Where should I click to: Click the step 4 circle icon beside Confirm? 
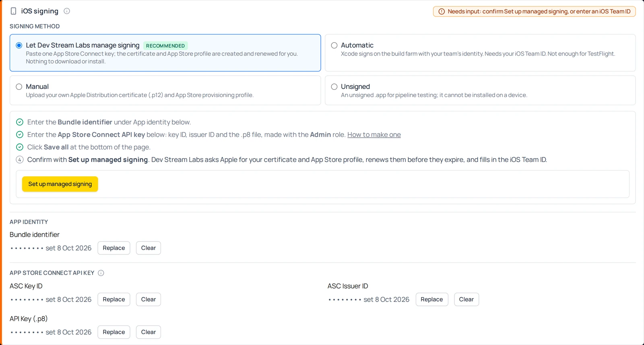[x=19, y=159]
